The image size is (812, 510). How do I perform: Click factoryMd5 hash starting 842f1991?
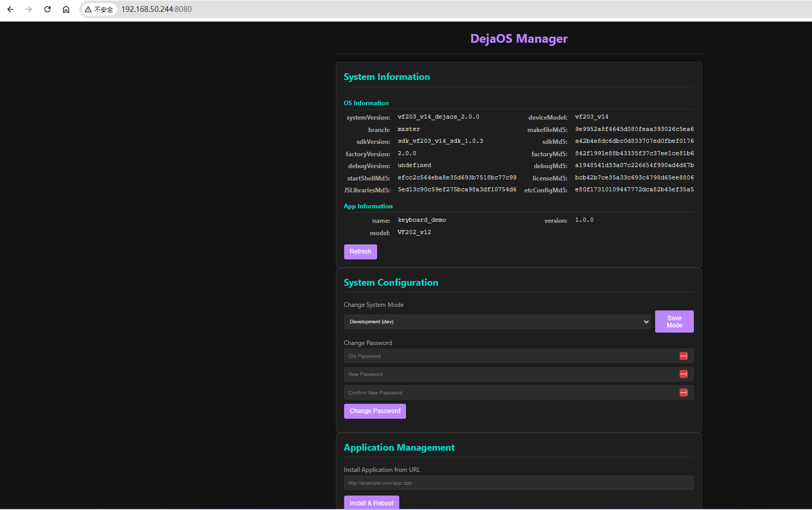[x=635, y=154]
